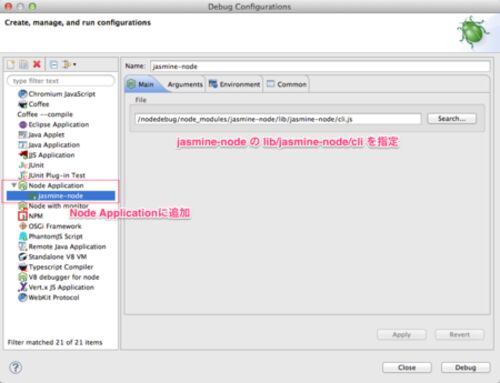Switch to the Common tab

[x=287, y=84]
